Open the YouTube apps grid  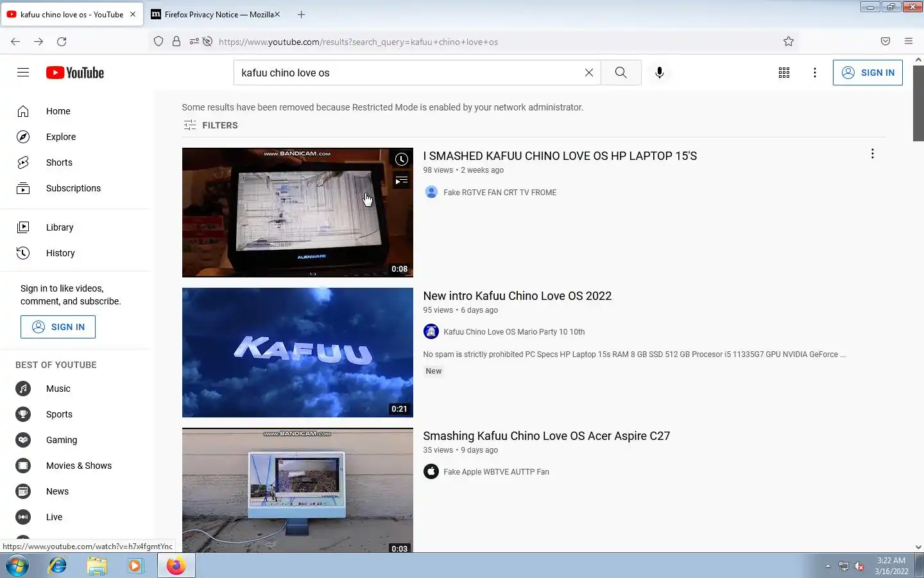(784, 73)
